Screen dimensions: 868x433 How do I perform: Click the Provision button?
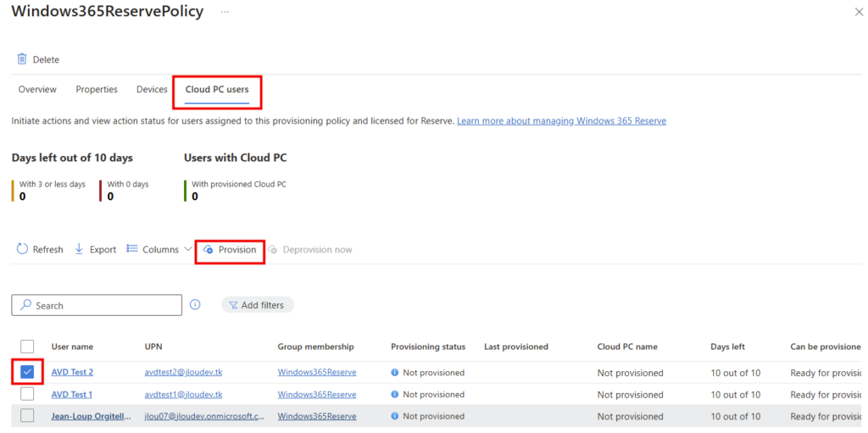[x=231, y=250]
